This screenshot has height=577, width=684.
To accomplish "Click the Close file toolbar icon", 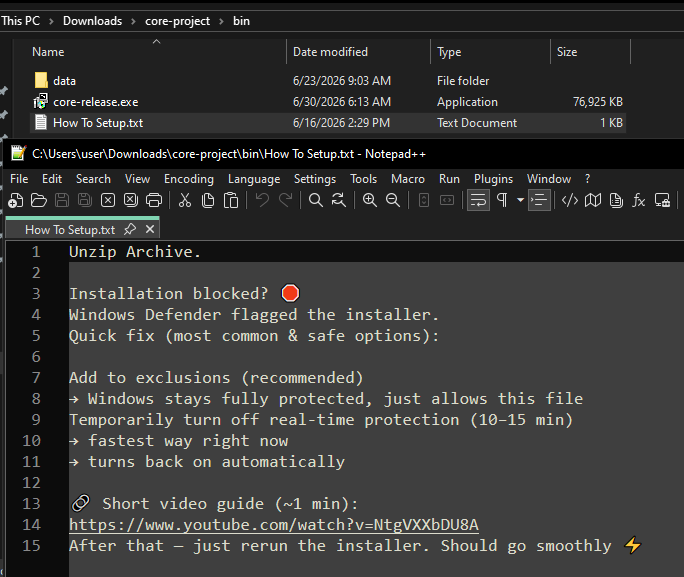I will click(108, 200).
